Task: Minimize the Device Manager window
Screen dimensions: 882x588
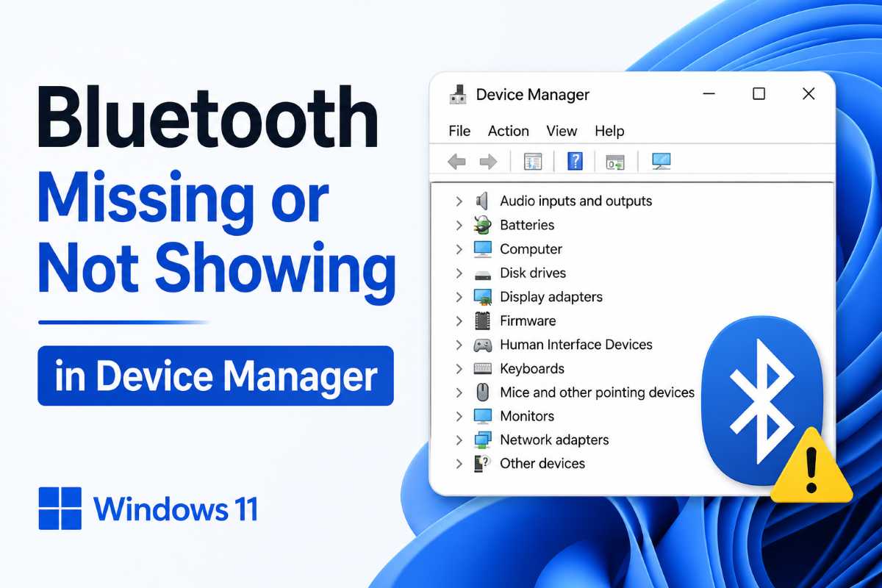Action: (709, 94)
